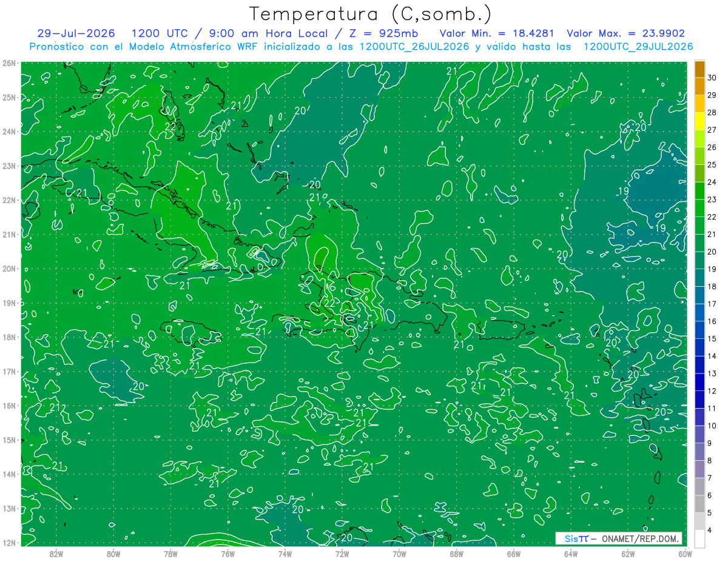Click the "21N" latitude axis label
728x562 pixels.
coord(9,234)
